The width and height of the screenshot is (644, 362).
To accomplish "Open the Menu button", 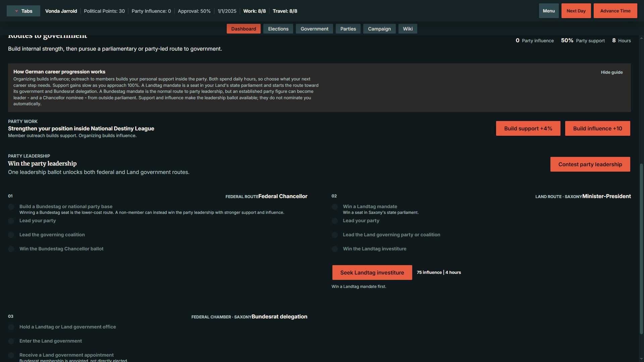I will 549,11.
